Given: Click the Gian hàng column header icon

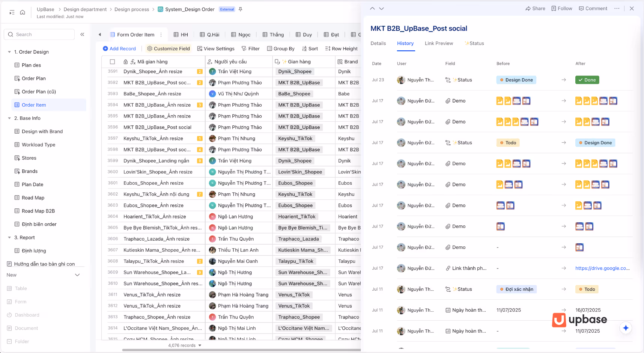Looking at the screenshot, I should click(277, 62).
